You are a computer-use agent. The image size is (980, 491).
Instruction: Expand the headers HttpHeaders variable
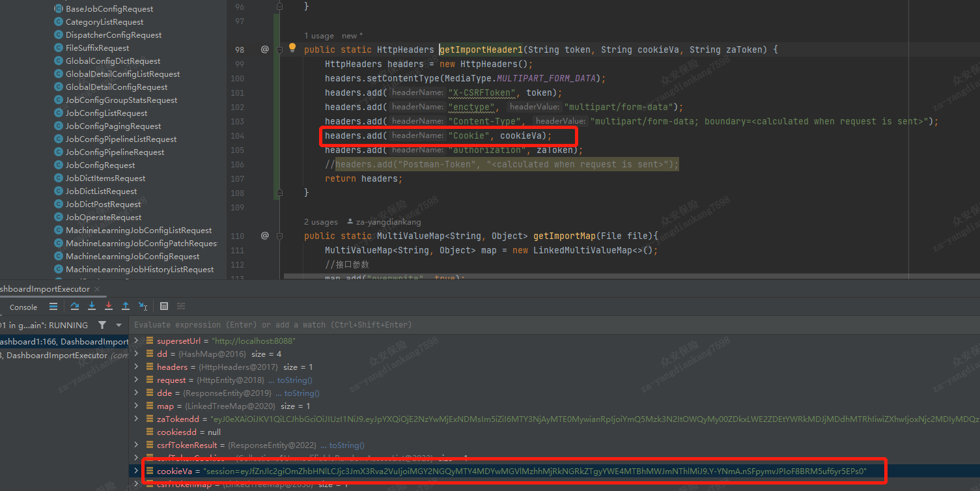(x=136, y=367)
